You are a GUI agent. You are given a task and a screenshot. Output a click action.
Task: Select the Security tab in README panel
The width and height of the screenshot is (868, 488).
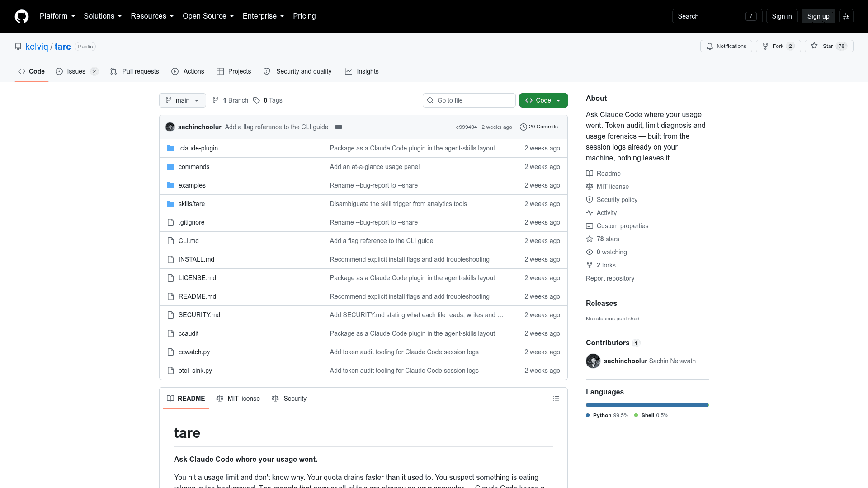[x=289, y=399]
